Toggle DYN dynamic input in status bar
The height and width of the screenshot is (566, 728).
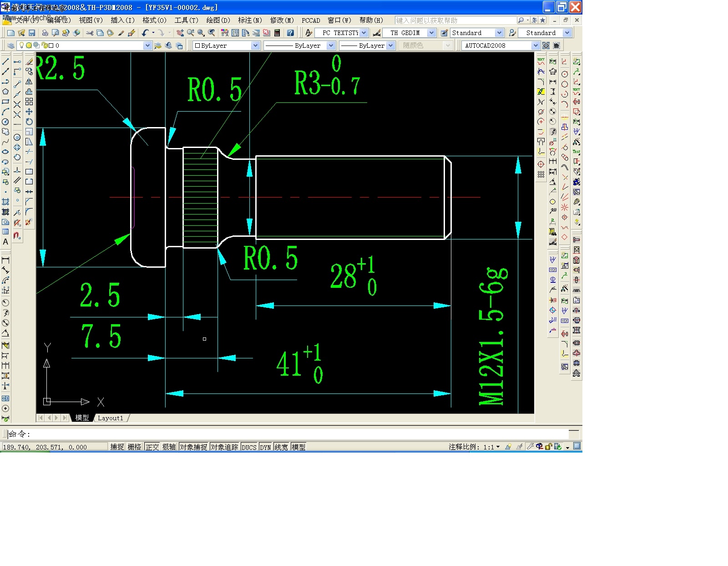[x=265, y=447]
